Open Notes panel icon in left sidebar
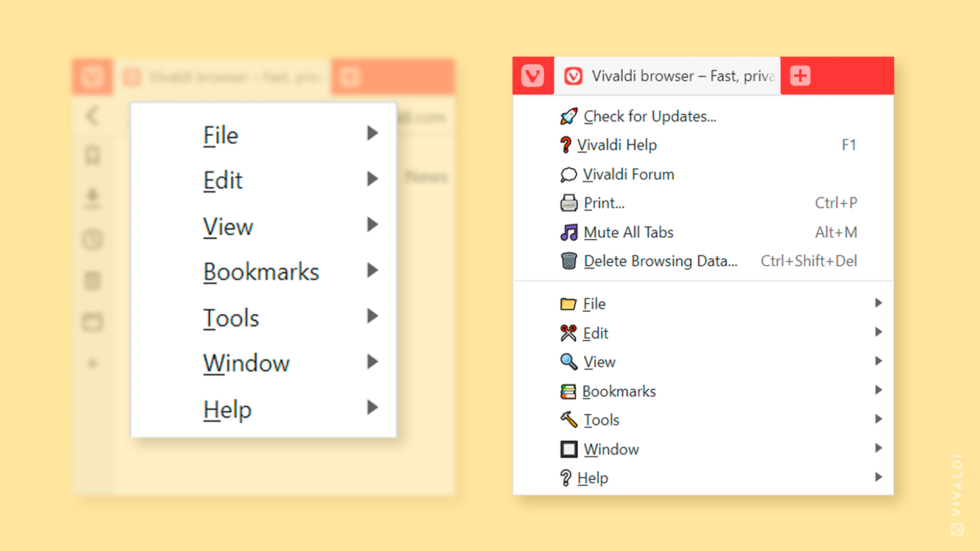 [92, 280]
